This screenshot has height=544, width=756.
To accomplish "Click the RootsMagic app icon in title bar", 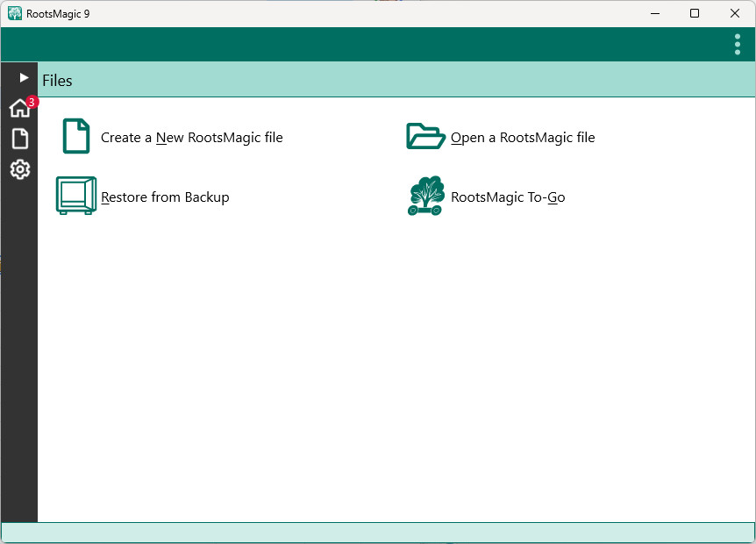I will [15, 13].
